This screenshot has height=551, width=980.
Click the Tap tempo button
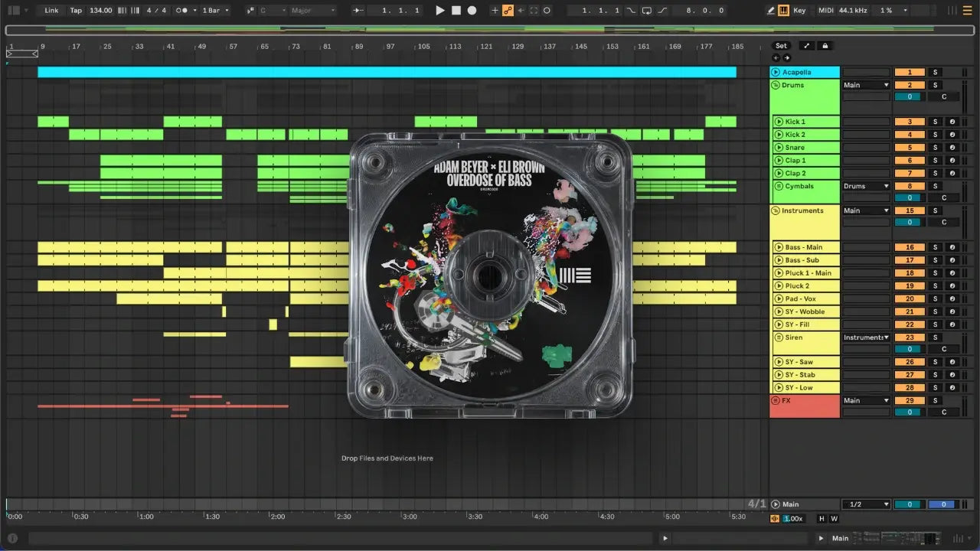pos(76,11)
